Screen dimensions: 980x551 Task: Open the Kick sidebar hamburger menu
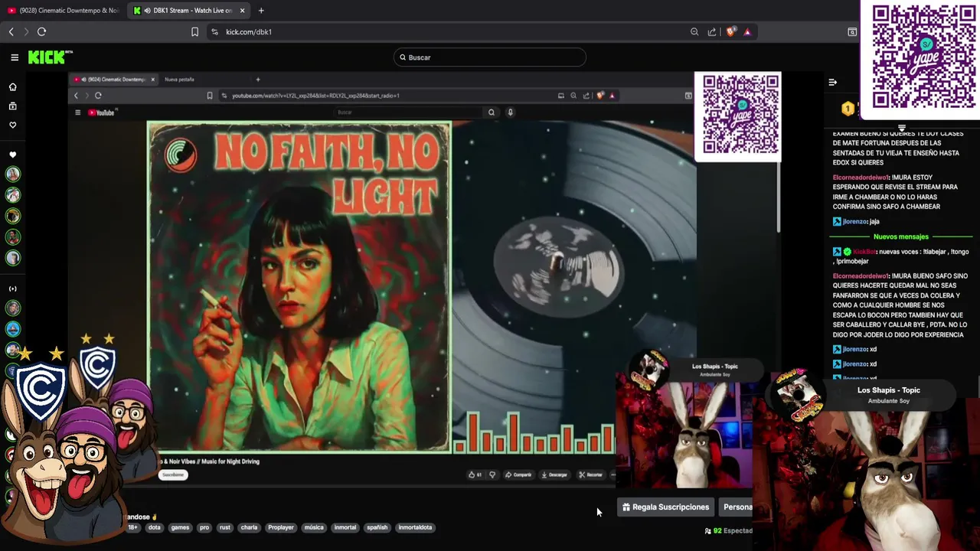point(15,57)
